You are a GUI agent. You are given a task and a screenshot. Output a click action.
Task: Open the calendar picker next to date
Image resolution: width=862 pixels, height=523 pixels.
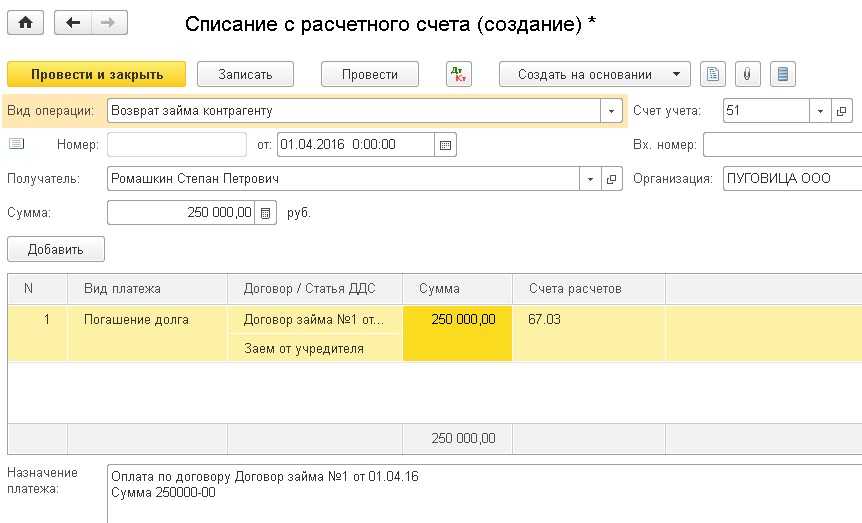[446, 145]
